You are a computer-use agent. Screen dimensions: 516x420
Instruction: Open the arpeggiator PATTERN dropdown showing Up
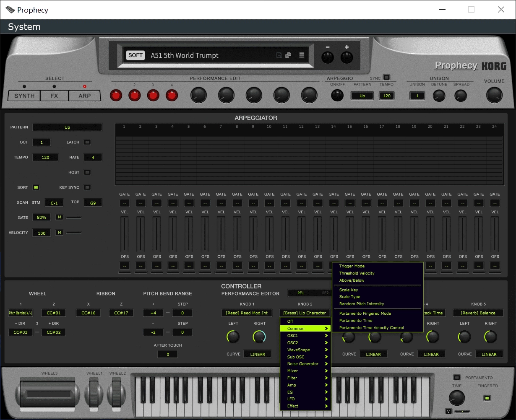tap(67, 127)
